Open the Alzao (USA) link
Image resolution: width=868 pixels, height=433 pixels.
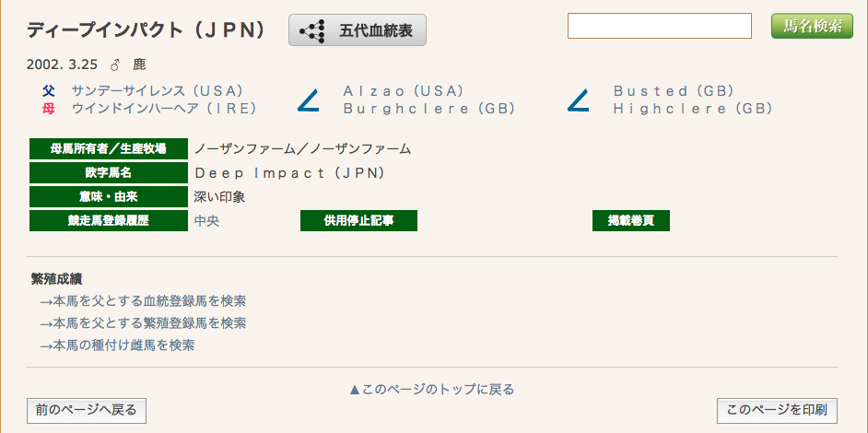404,91
